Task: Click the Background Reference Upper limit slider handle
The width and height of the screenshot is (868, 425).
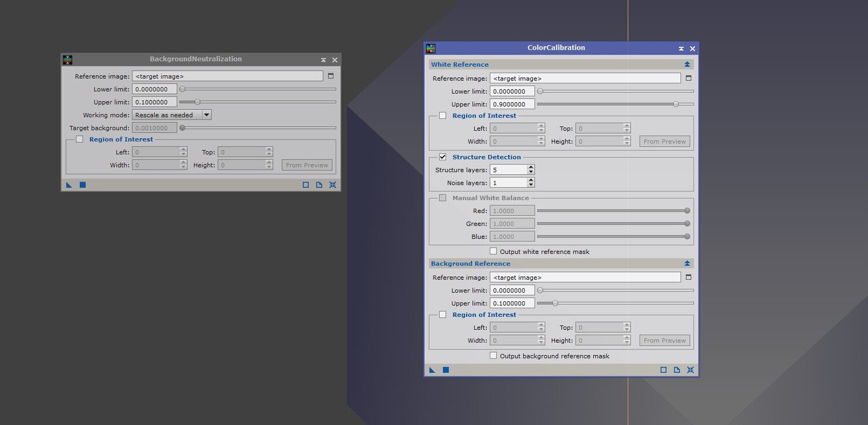Action: [555, 303]
